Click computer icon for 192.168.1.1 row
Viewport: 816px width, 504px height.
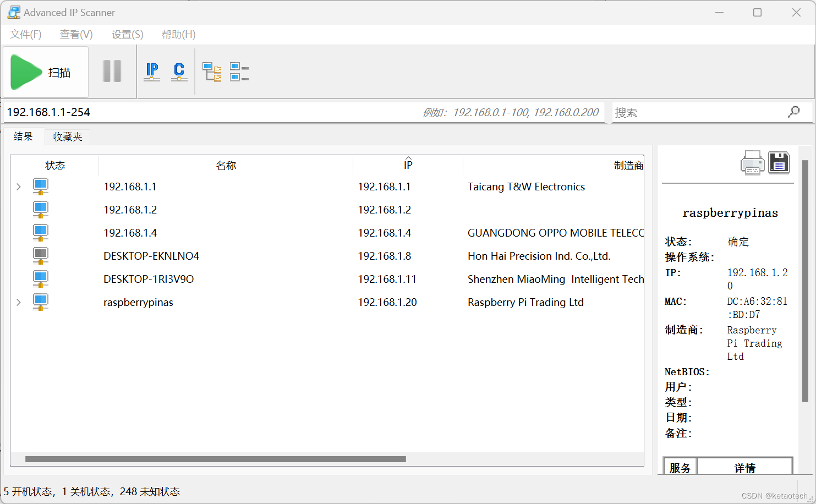click(41, 187)
